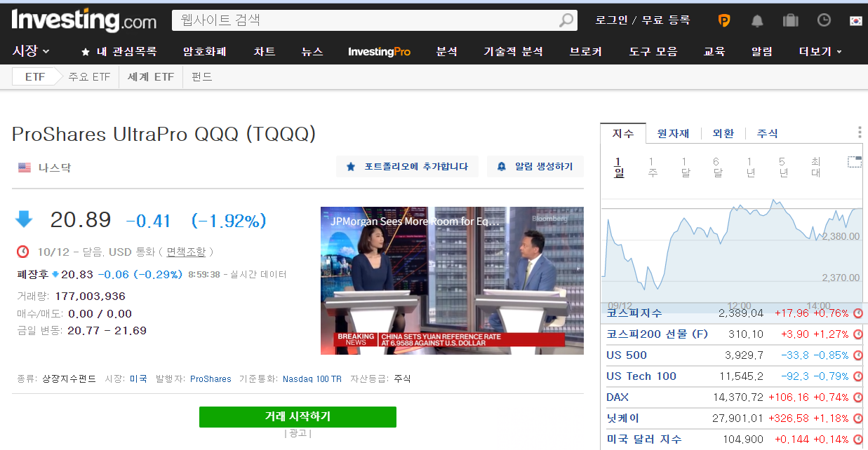Click the red clock icon by 10/12
868x450 pixels.
[23, 252]
